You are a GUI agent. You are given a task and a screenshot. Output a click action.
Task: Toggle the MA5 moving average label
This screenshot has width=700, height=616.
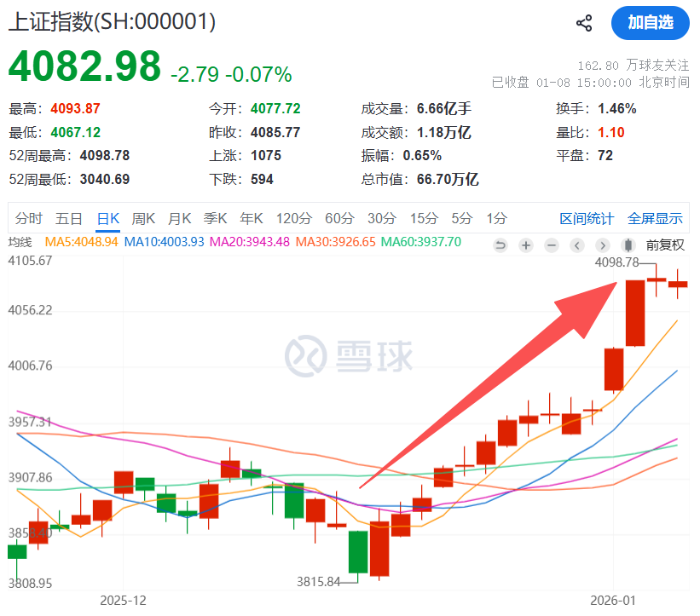(x=81, y=242)
